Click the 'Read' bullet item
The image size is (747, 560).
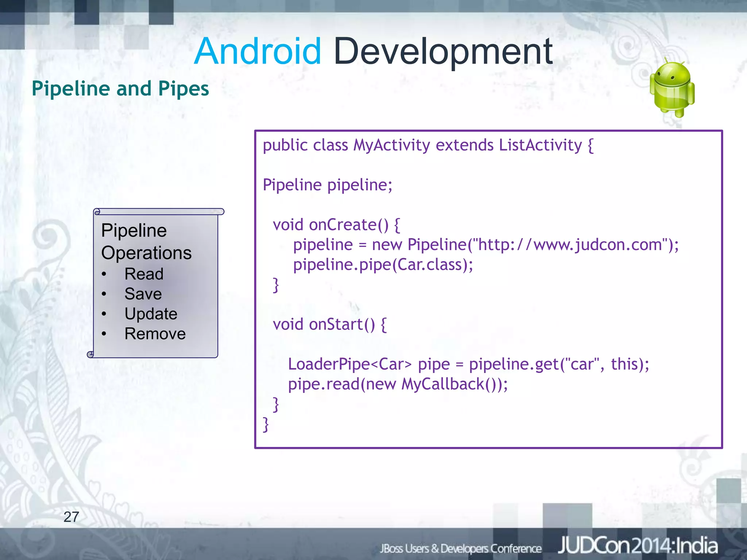(144, 274)
